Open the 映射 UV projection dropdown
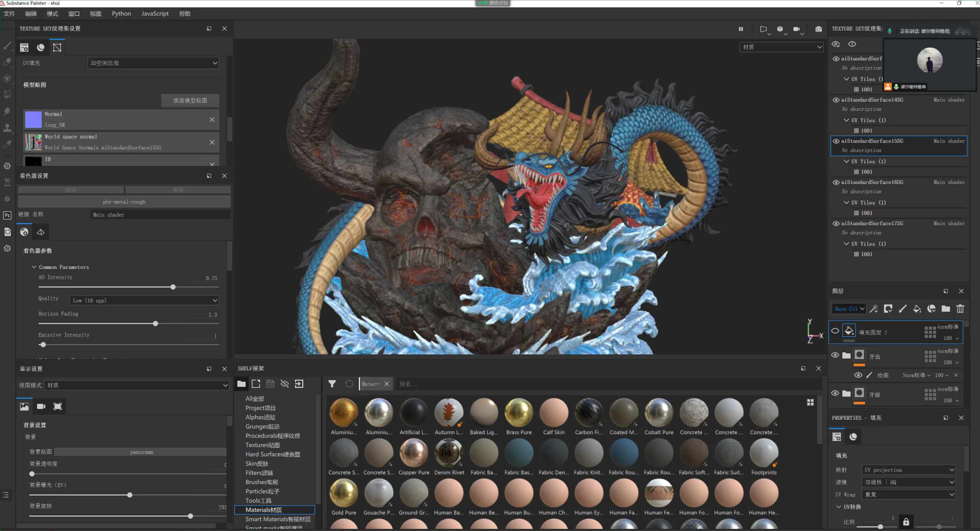The width and height of the screenshot is (980, 531). click(x=909, y=470)
